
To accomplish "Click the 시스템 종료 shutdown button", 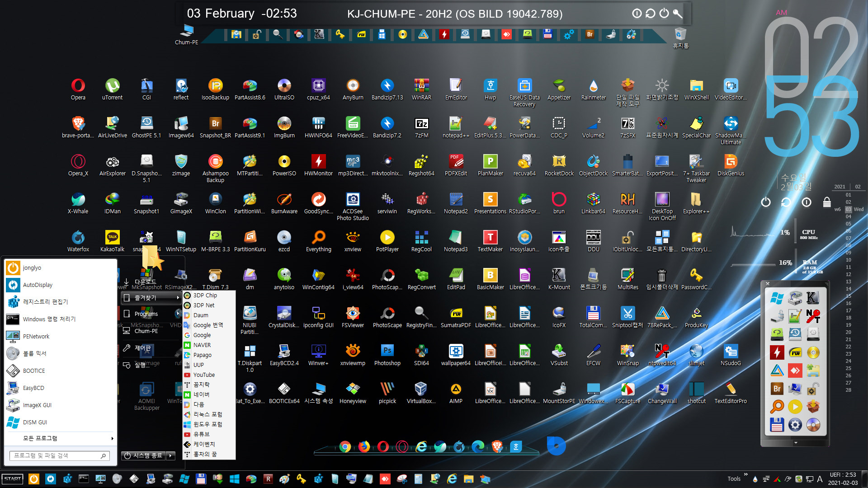I will (144, 455).
